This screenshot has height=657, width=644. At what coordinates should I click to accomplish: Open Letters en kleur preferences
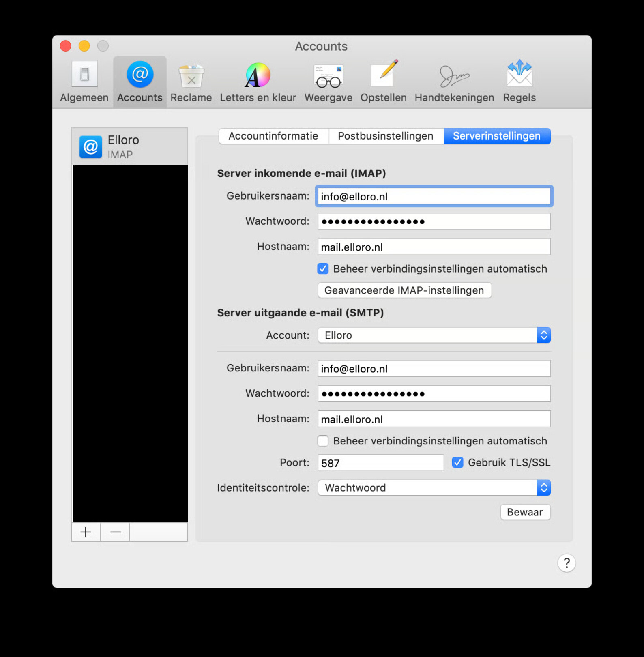click(258, 82)
